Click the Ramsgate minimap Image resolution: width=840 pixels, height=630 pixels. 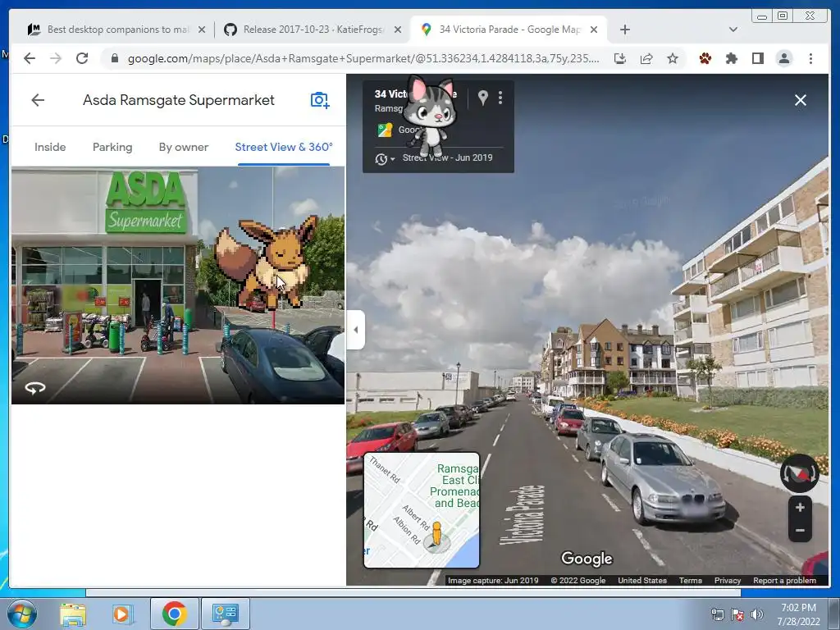click(x=422, y=510)
